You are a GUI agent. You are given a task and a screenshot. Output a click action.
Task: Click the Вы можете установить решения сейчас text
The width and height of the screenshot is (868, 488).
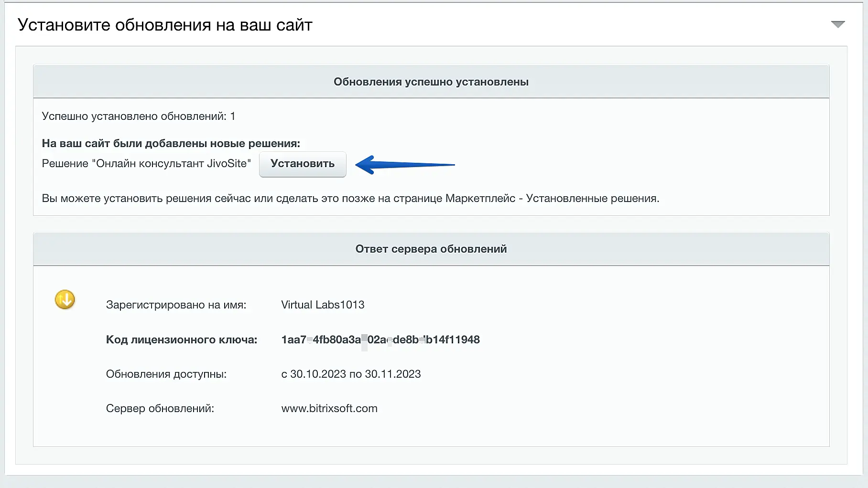point(191,198)
